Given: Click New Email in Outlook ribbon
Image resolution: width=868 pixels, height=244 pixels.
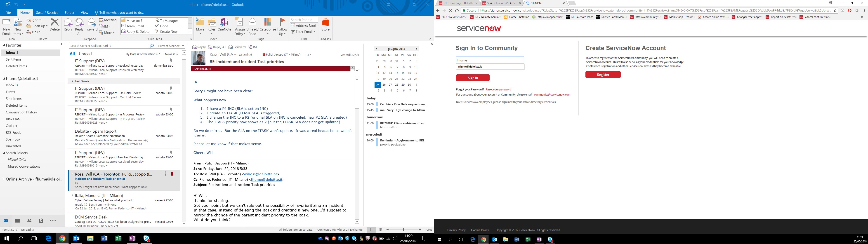Looking at the screenshot, I should [6, 27].
